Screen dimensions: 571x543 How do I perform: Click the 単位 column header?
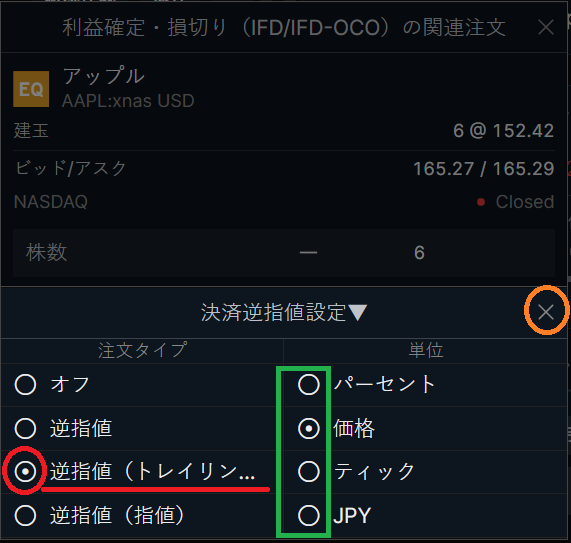coord(426,350)
